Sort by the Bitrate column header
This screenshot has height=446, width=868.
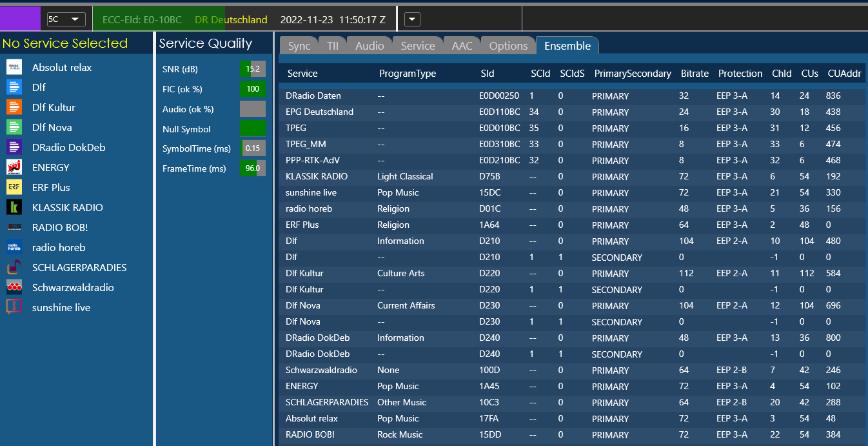695,74
